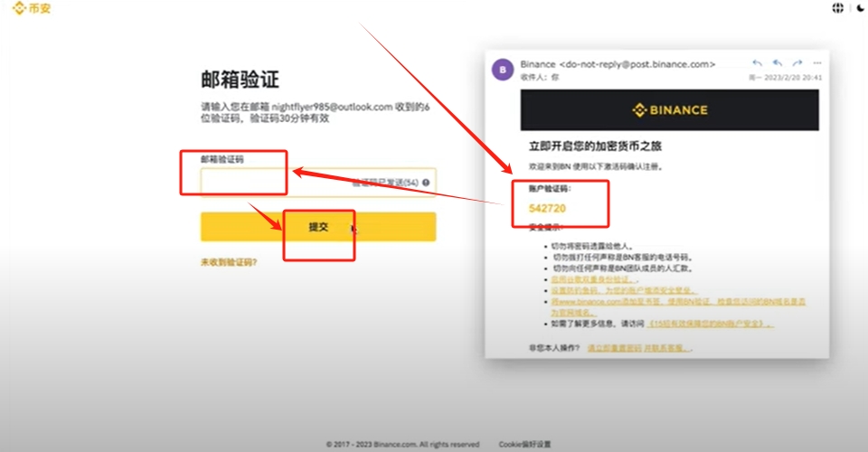Viewport: 868px width, 452px height.
Task: Click the email timestamp 2023/2/20 20:41
Action: pyautogui.click(x=793, y=78)
